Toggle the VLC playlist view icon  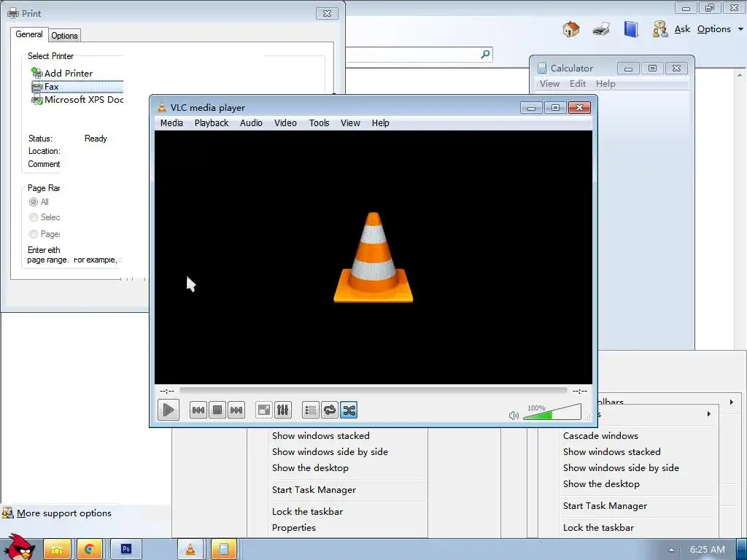pos(311,410)
